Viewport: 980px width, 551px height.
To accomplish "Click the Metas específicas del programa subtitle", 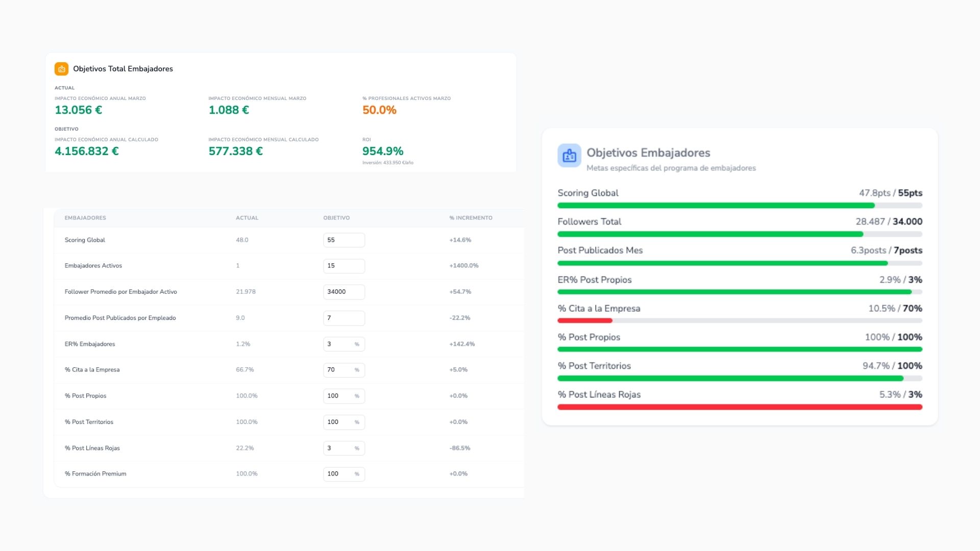I will pos(671,168).
